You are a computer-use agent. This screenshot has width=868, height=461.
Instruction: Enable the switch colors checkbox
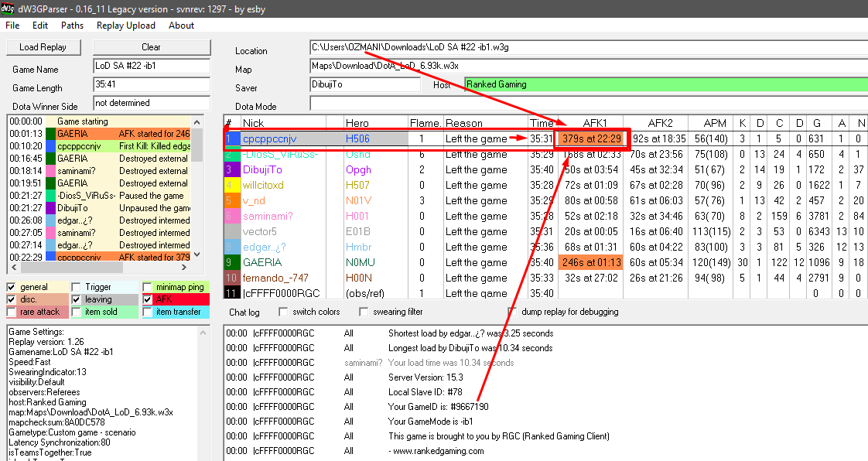point(283,312)
